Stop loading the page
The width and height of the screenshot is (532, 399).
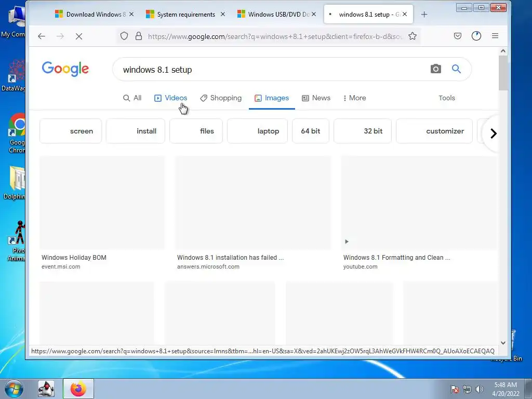pos(79,36)
